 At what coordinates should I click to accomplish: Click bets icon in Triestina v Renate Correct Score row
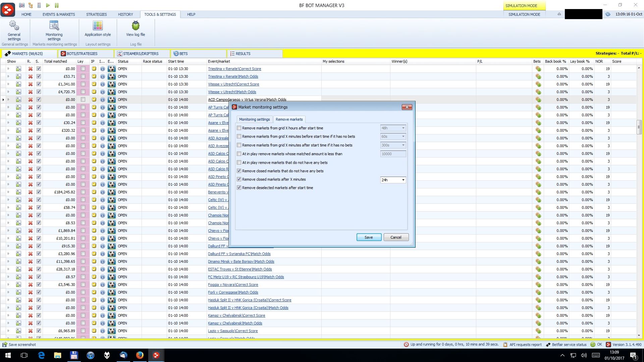538,69
